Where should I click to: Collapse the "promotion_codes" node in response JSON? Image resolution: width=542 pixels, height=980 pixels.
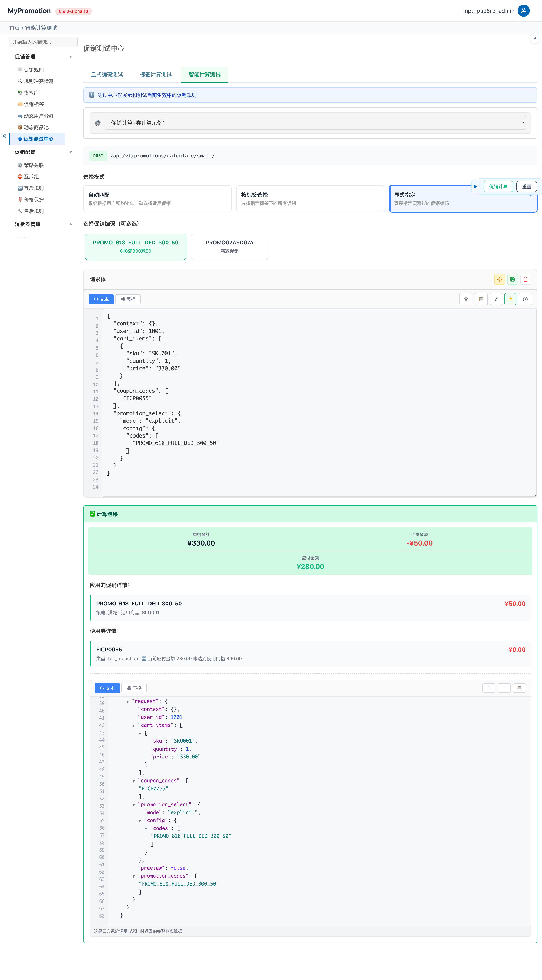pos(134,876)
